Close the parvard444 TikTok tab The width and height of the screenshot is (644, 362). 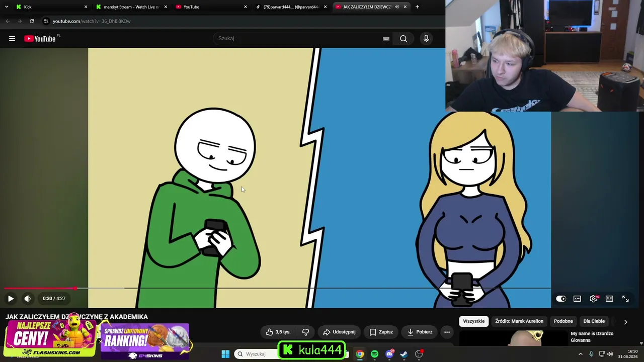[x=325, y=7]
